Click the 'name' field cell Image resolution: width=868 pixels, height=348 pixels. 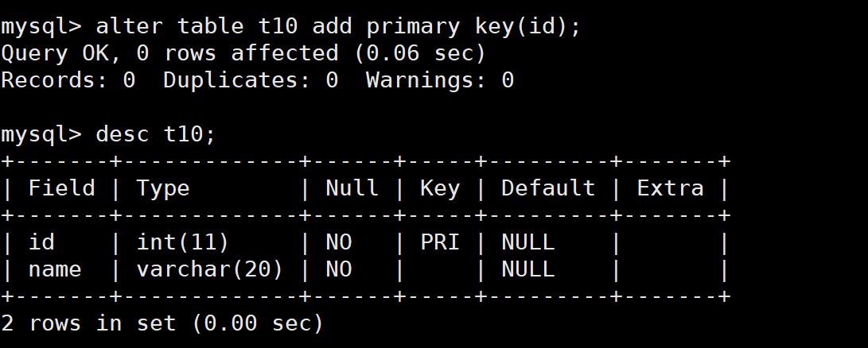(55, 269)
